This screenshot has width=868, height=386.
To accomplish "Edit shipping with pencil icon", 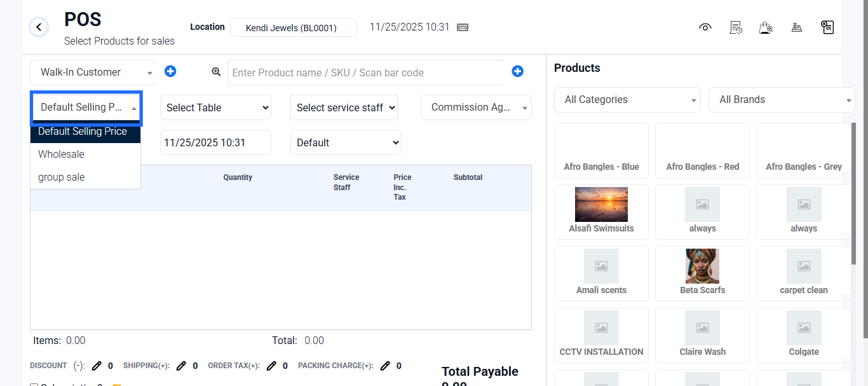I will (181, 366).
